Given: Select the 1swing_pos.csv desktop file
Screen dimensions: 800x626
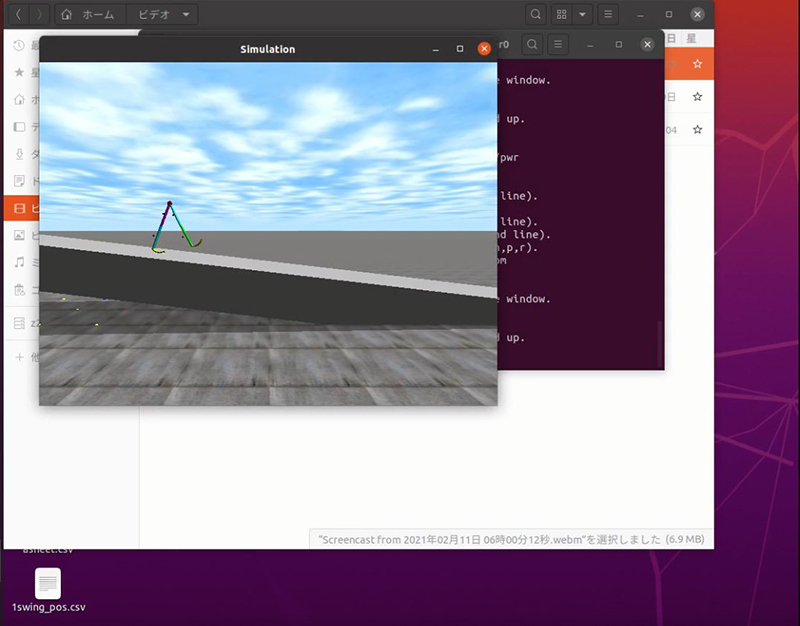Looking at the screenshot, I should (x=48, y=584).
